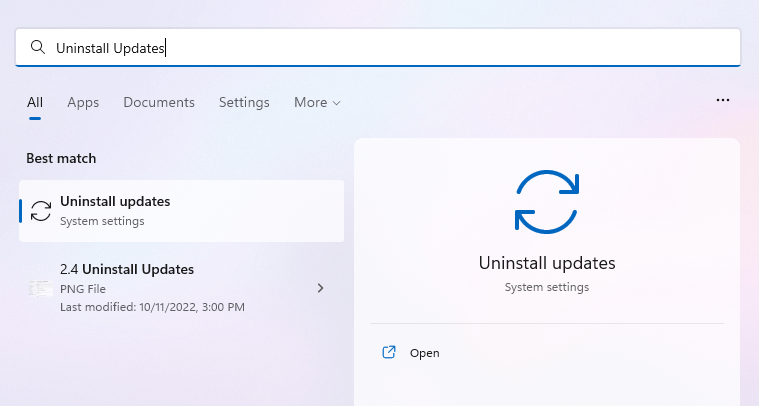Click the search magnifier icon
The width and height of the screenshot is (759, 406).
(38, 47)
